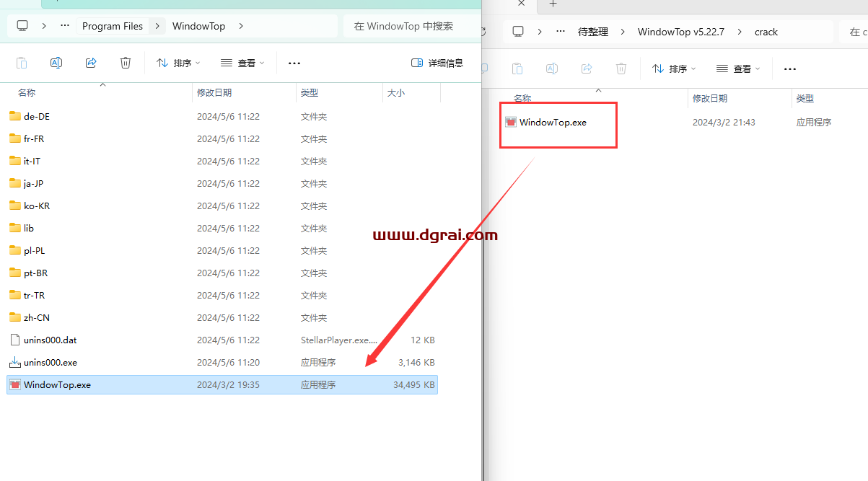The image size is (868, 481).
Task: Click the share icon in right window toolbar
Action: point(587,69)
